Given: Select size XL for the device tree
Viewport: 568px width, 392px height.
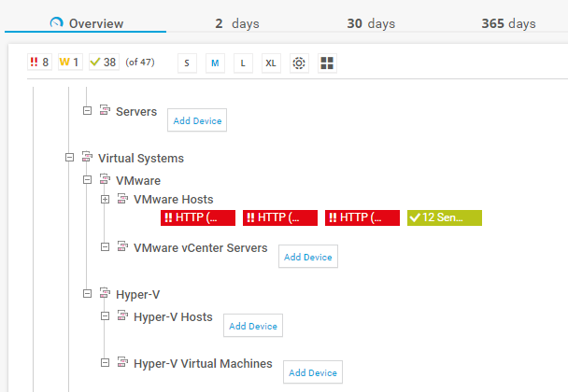Looking at the screenshot, I should click(270, 63).
